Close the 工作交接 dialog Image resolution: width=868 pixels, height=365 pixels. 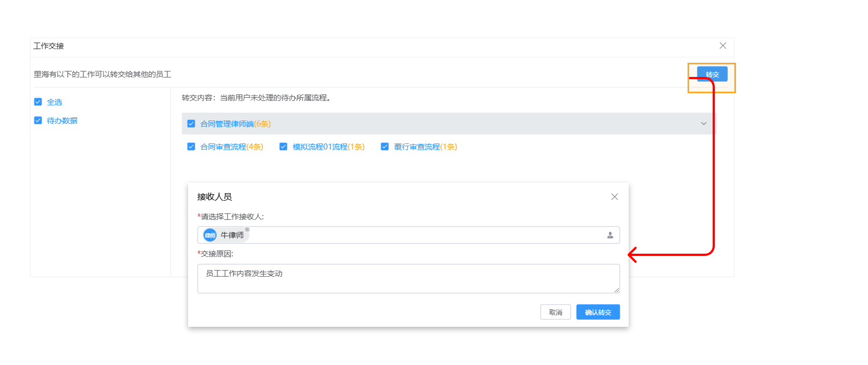pyautogui.click(x=722, y=46)
